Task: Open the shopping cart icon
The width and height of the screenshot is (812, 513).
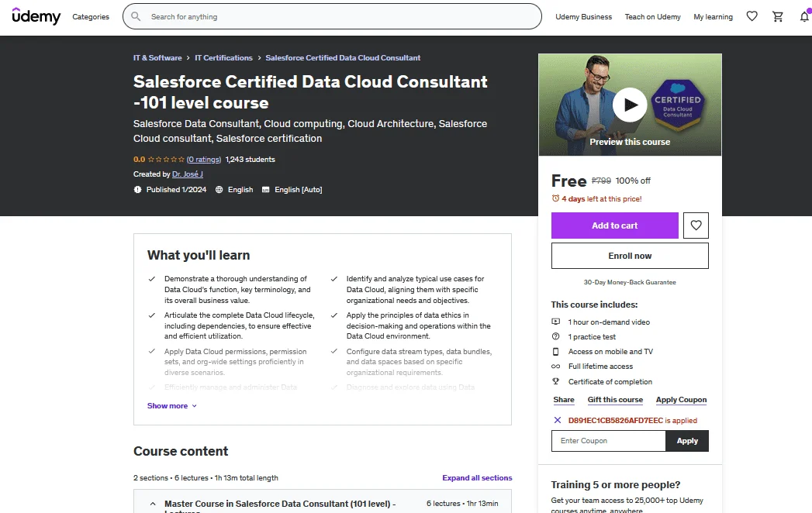Action: point(778,16)
